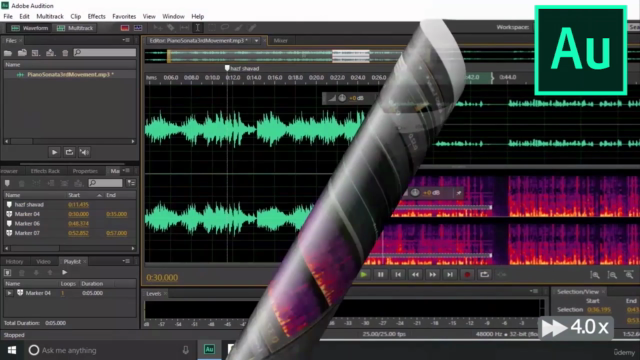Switch to Multitrack editor view
Viewport: 640px width, 360px height.
pos(75,28)
